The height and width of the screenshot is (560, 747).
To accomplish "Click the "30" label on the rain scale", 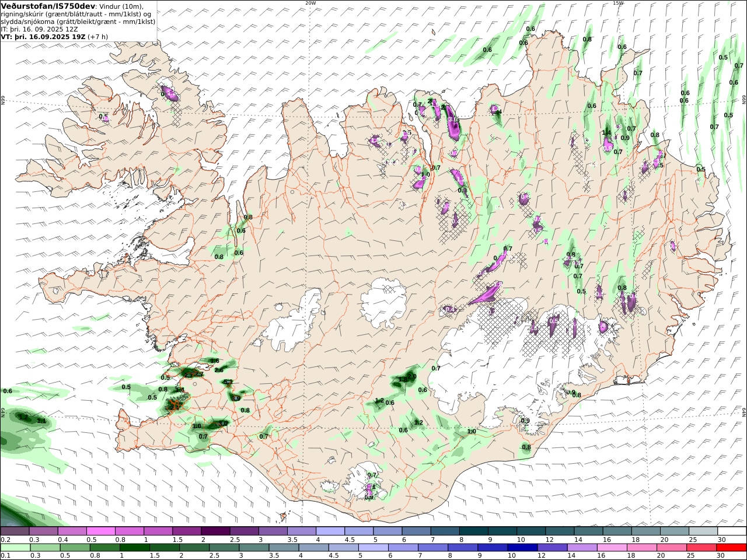I will 721,556.
